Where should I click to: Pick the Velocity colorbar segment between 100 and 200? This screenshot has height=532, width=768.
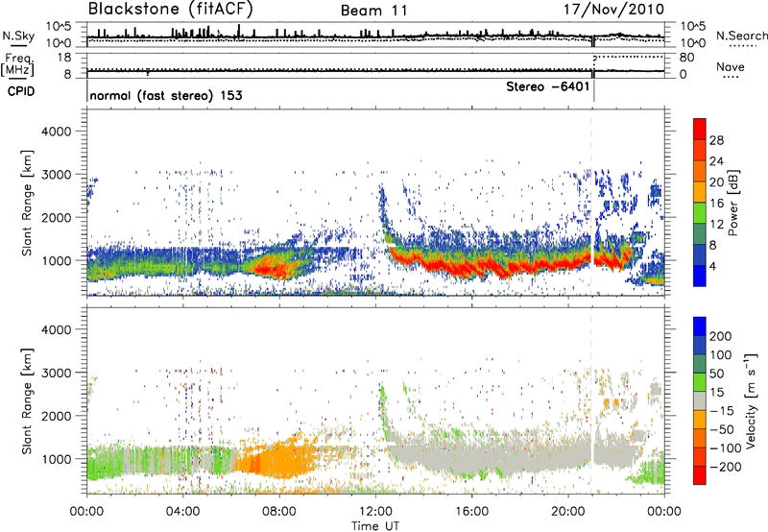pyautogui.click(x=700, y=345)
